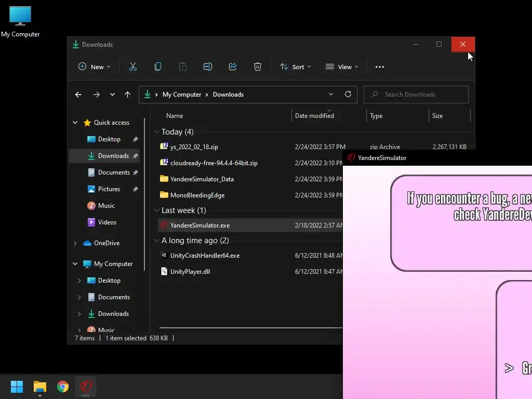Click Downloads in address breadcrumb
The width and height of the screenshot is (532, 399).
click(x=229, y=95)
